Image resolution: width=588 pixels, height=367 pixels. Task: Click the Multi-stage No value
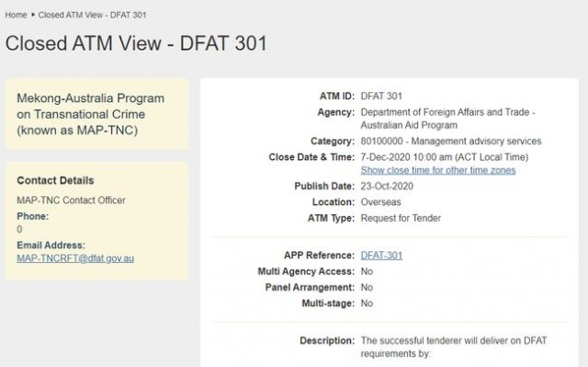click(367, 304)
